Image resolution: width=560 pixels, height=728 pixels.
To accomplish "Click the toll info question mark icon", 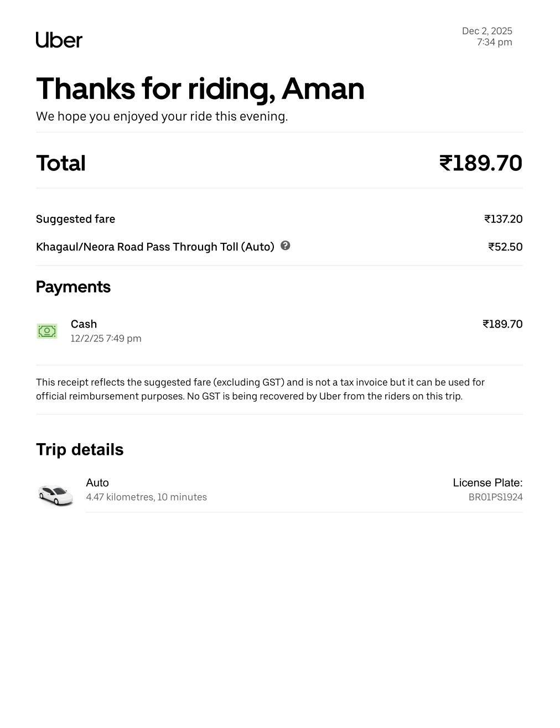I will coord(286,246).
